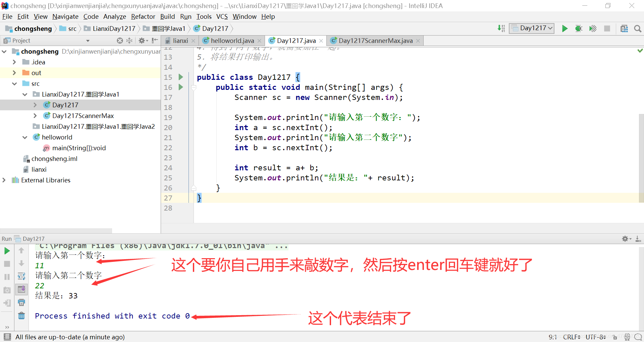Screen dimensions: 644x342
Task: Run the Day1217 configuration with the green play button
Action: click(565, 28)
